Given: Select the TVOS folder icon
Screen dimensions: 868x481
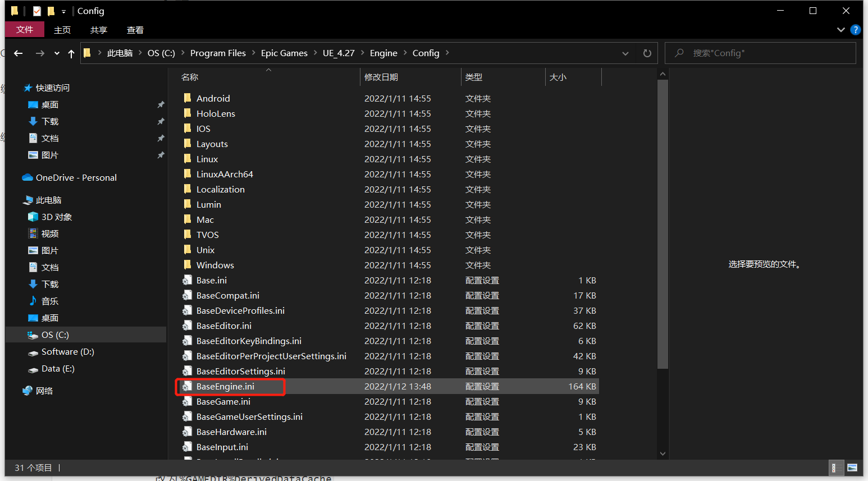Looking at the screenshot, I should pyautogui.click(x=188, y=234).
